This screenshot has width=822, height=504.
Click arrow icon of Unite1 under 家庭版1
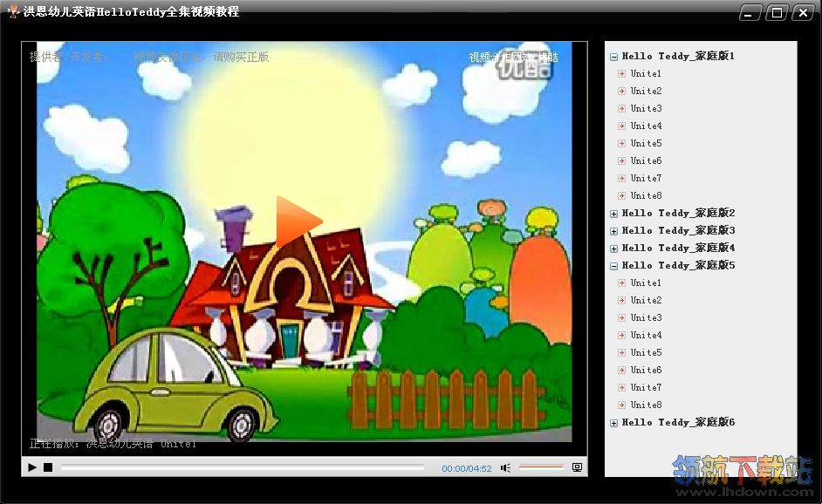622,74
